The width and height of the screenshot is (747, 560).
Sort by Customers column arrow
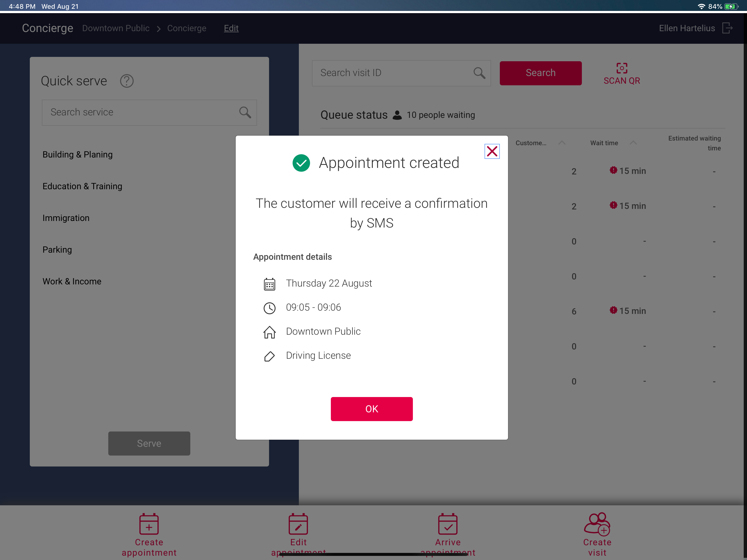point(562,143)
